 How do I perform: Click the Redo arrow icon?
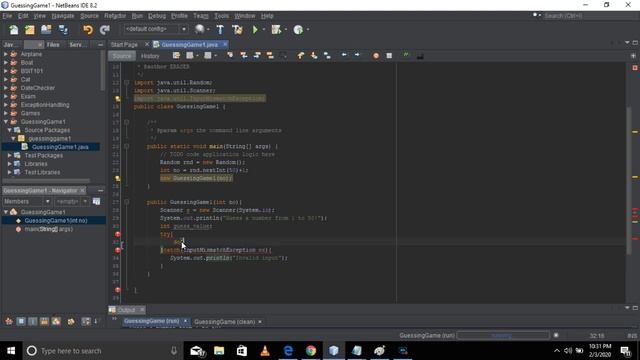(x=105, y=29)
